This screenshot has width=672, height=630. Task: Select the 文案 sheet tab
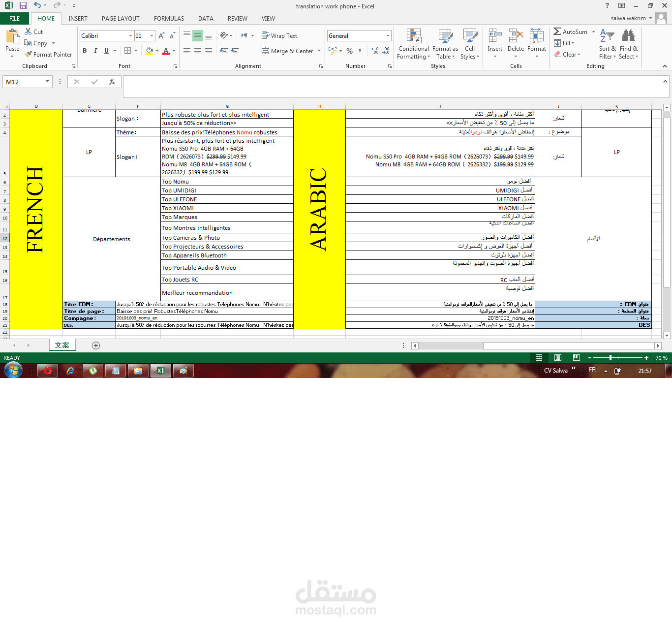coord(62,346)
